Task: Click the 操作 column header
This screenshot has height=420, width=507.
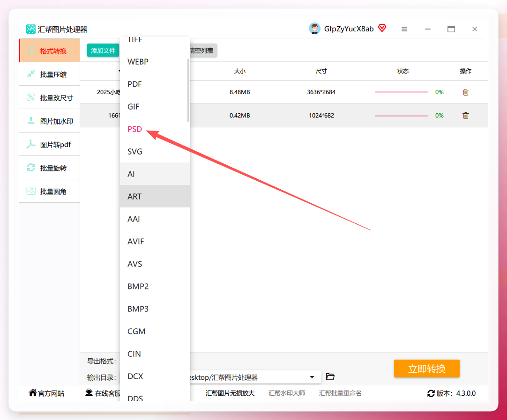Action: [x=466, y=71]
